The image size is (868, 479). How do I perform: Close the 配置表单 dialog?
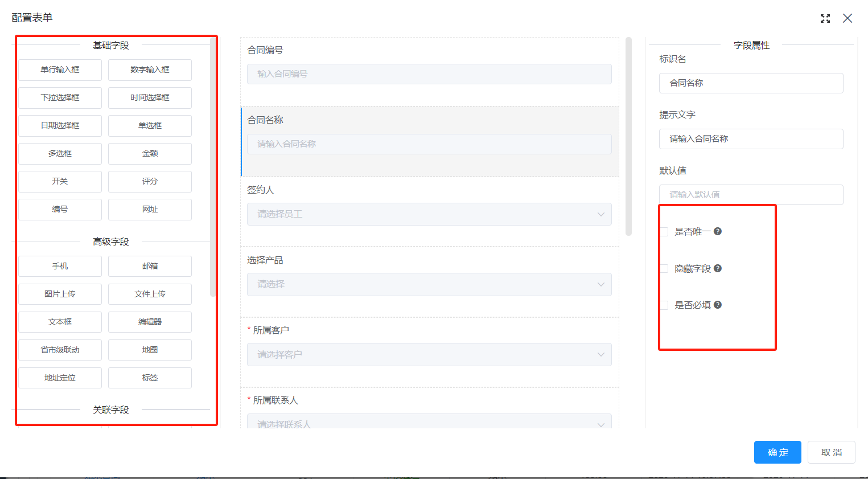point(847,18)
